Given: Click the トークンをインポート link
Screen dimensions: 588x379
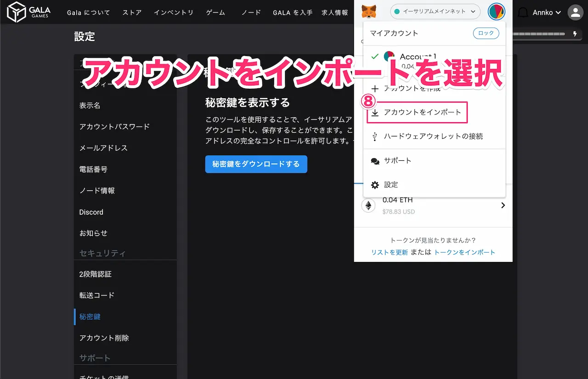Looking at the screenshot, I should click(x=464, y=252).
